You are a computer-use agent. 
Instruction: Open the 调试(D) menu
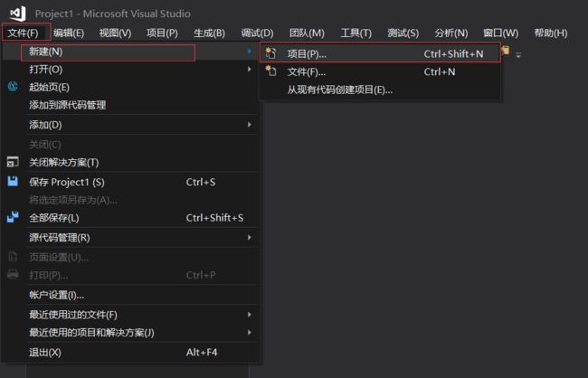coord(257,33)
